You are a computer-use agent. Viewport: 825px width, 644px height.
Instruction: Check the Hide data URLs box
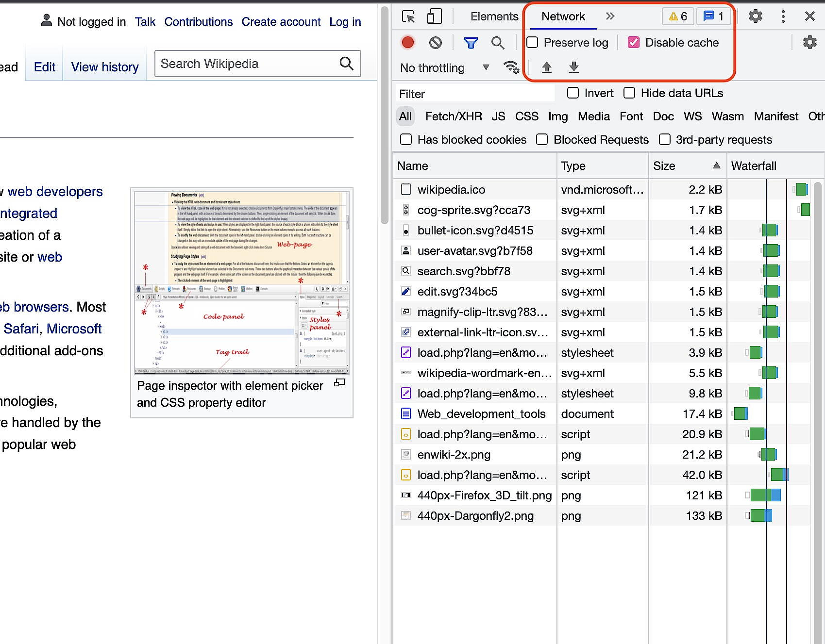pyautogui.click(x=629, y=93)
